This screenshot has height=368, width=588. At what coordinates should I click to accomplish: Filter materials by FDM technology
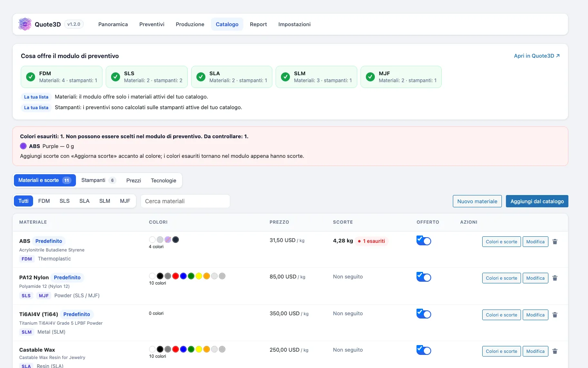tap(44, 201)
